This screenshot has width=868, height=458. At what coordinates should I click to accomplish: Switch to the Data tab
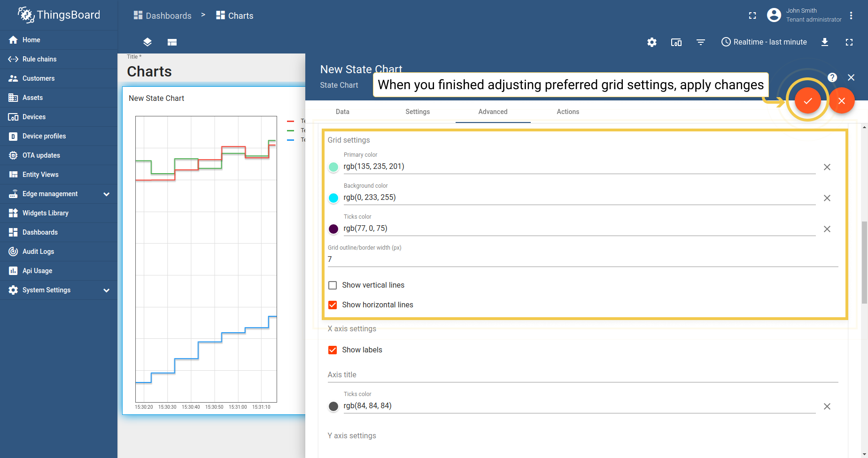pos(342,112)
